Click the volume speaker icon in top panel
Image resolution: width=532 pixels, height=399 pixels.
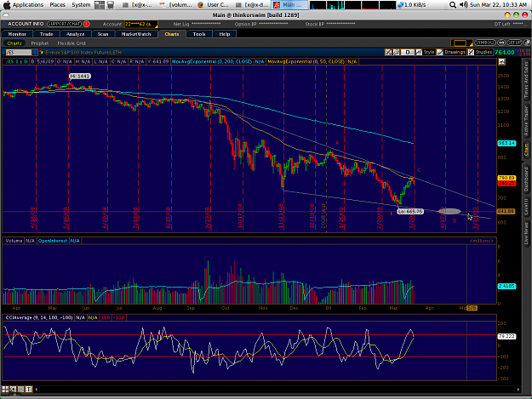(x=463, y=5)
